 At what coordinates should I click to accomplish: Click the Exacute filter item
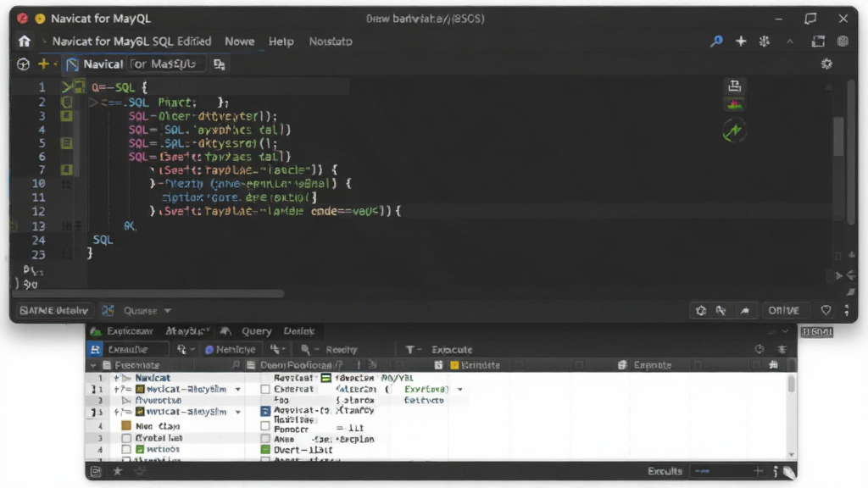[x=452, y=350]
